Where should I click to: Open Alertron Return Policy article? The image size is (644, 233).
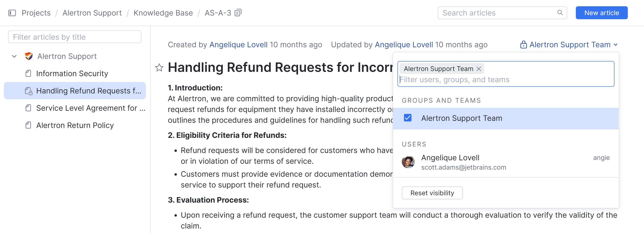click(75, 125)
